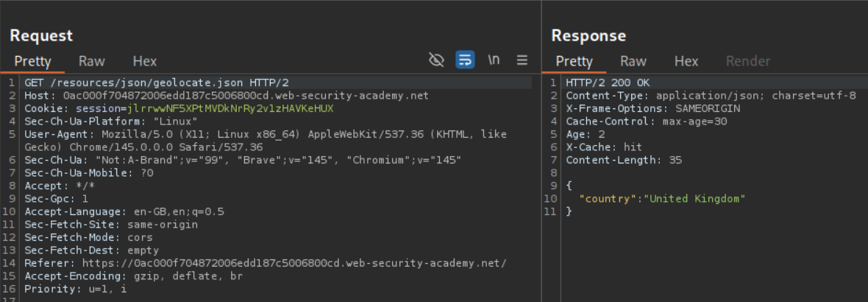Viewport: 868px width, 302px height.
Task: Select the Response Pretty tab
Action: (x=574, y=61)
